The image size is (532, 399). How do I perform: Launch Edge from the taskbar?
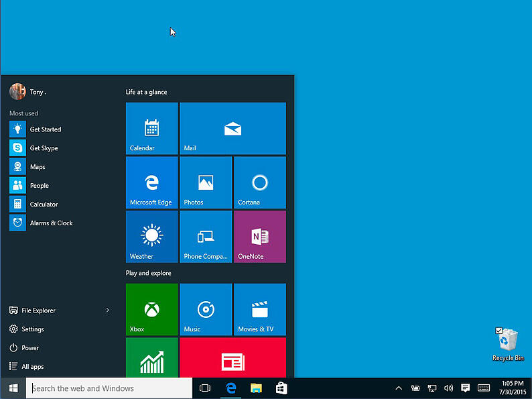tap(231, 388)
